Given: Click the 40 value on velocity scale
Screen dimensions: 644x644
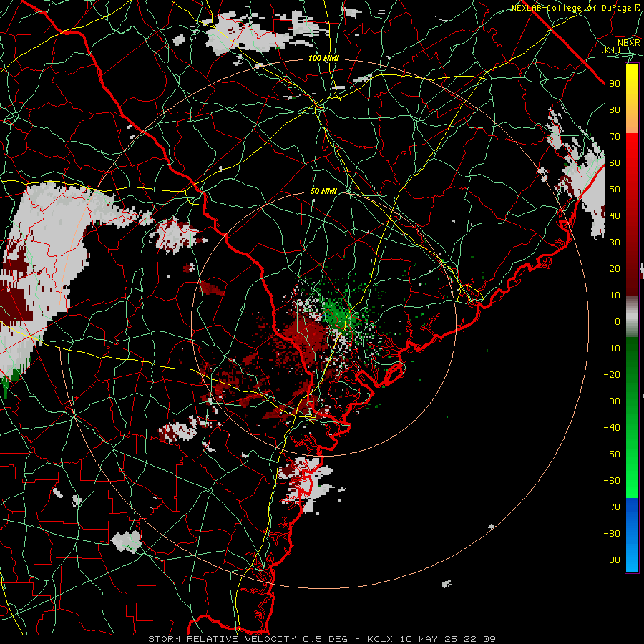Looking at the screenshot, I should point(615,216).
